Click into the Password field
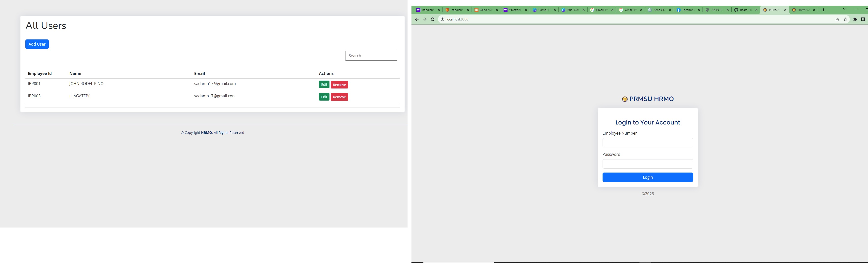The image size is (868, 263). tap(647, 164)
